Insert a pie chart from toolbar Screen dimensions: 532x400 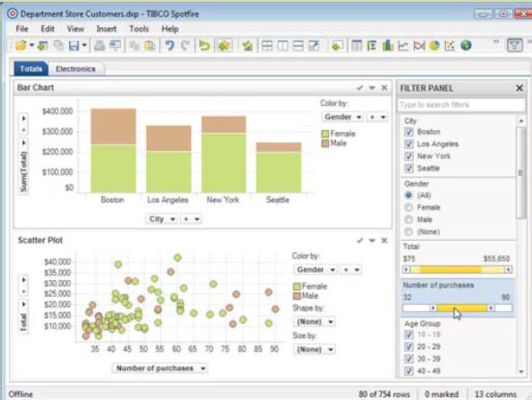[434, 45]
